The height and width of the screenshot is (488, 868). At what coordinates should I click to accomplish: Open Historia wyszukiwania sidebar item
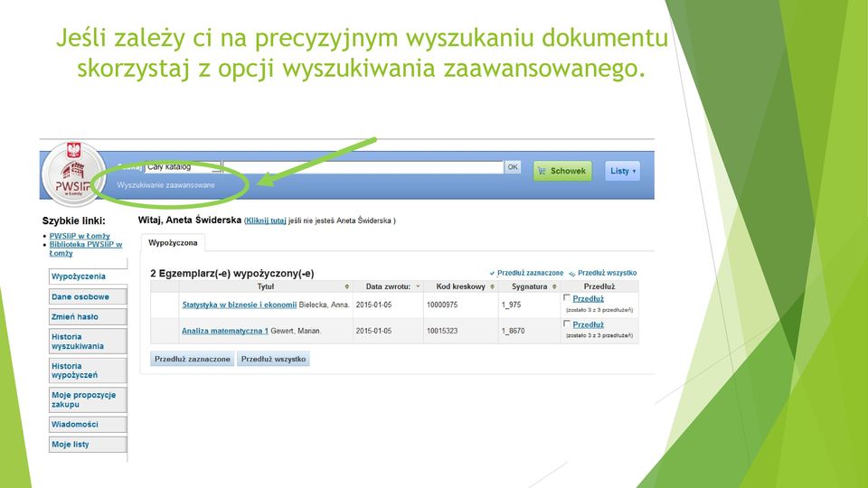click(88, 342)
